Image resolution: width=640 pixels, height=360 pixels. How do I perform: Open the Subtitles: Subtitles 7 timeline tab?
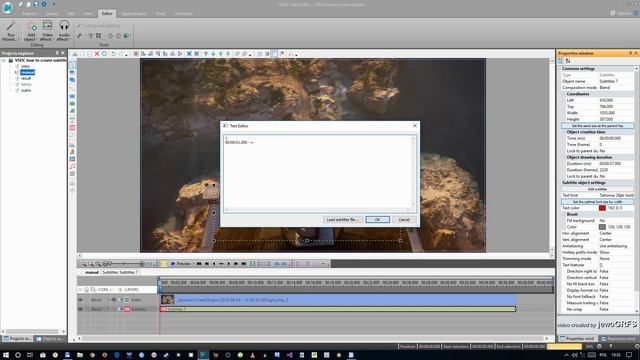[120, 272]
